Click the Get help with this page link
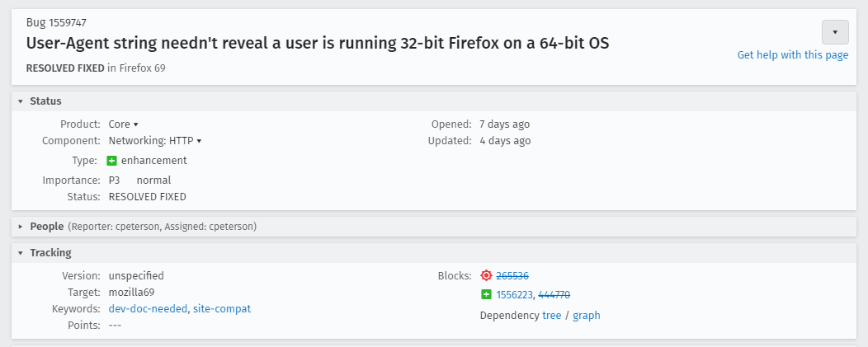Viewport: 868px width, 347px height. pyautogui.click(x=792, y=55)
